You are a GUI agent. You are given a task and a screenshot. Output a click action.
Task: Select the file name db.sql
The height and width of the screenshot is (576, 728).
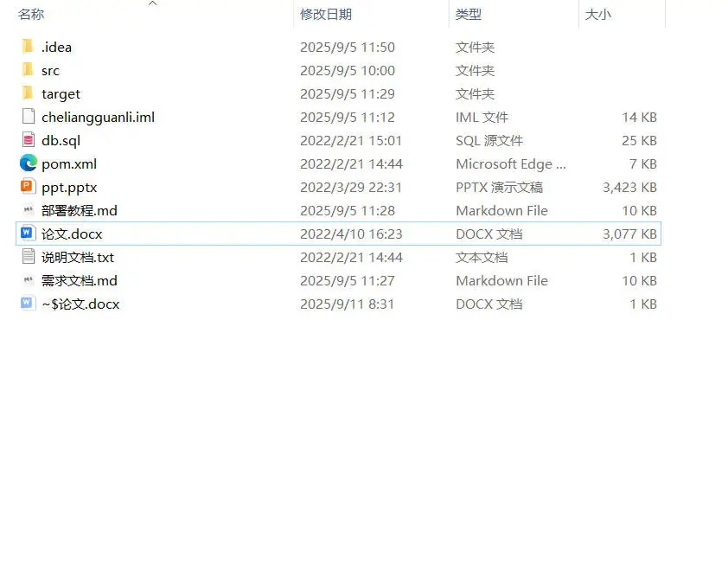[61, 140]
